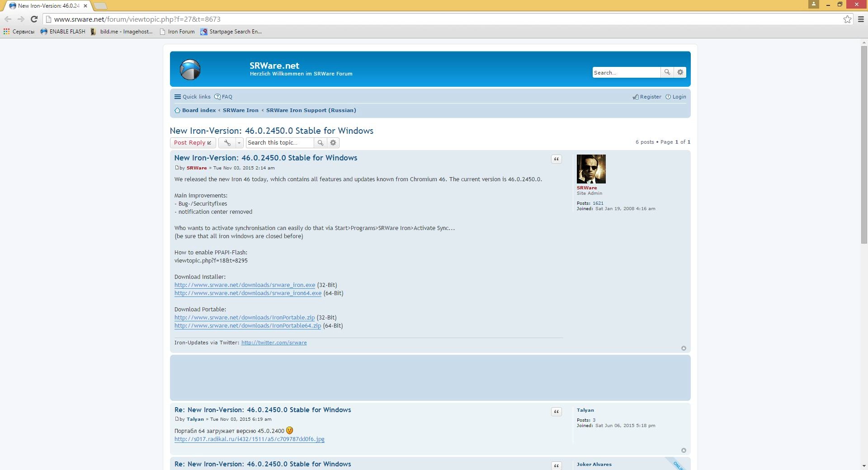Click the SRWare Iron globe logo
The image size is (868, 470).
point(190,70)
